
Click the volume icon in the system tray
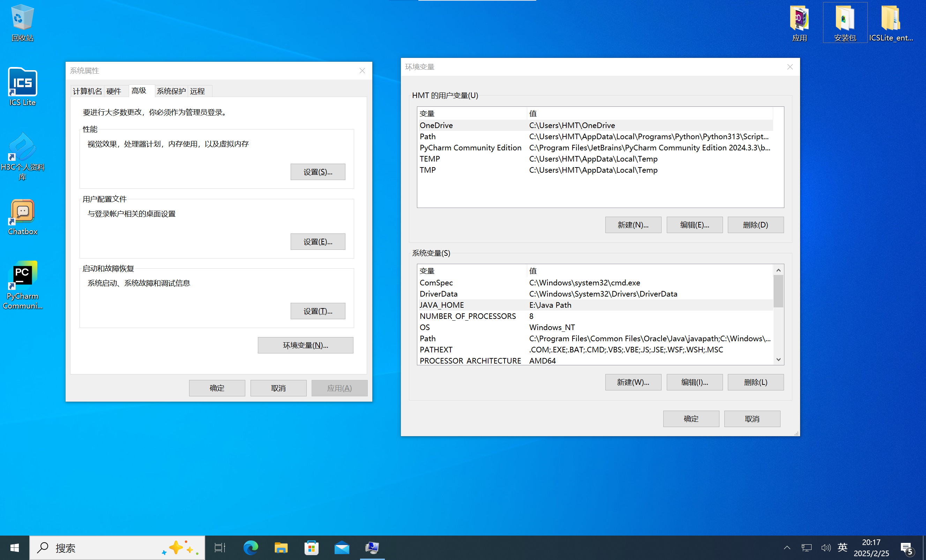(x=825, y=547)
